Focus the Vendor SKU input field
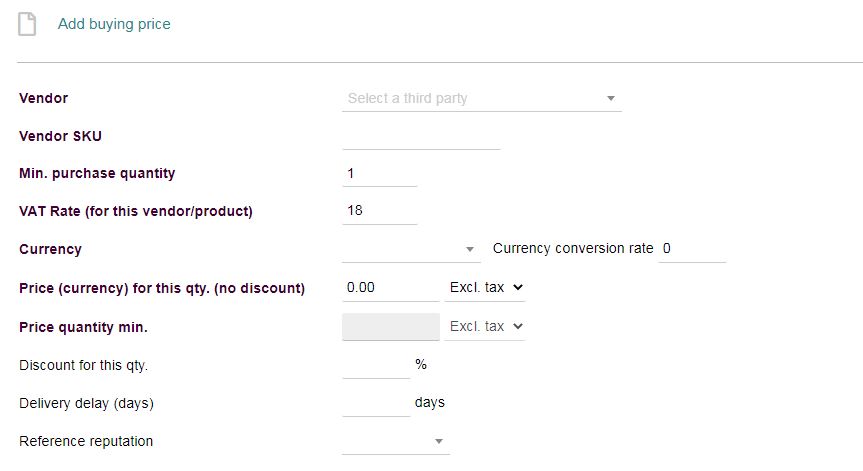 click(420, 137)
